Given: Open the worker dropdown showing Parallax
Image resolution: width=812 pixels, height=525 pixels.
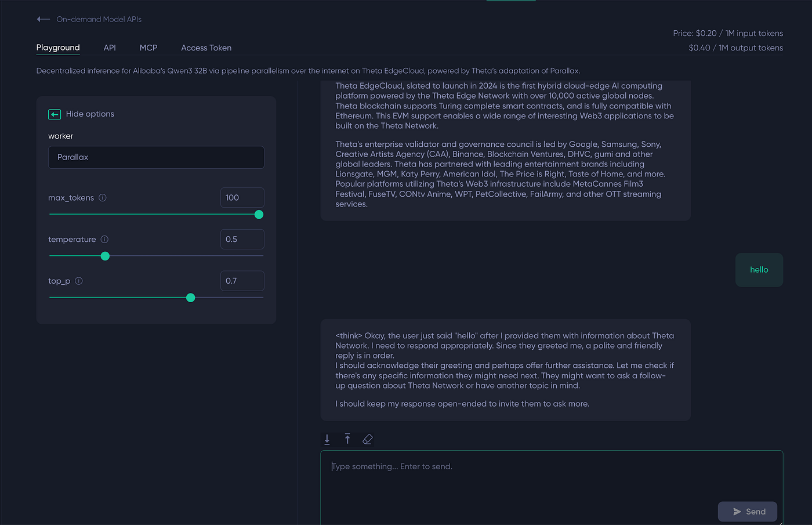Looking at the screenshot, I should click(x=156, y=157).
